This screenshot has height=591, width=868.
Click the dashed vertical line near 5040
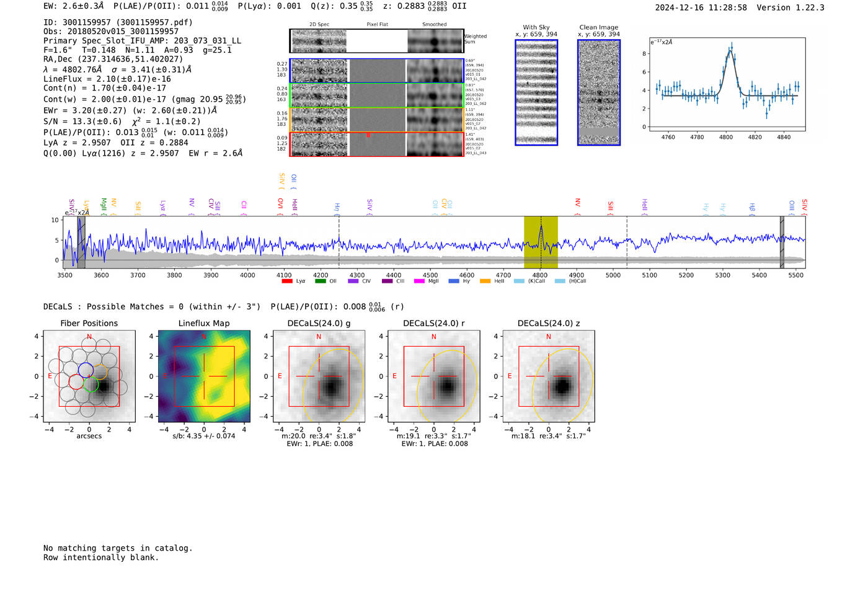point(627,242)
